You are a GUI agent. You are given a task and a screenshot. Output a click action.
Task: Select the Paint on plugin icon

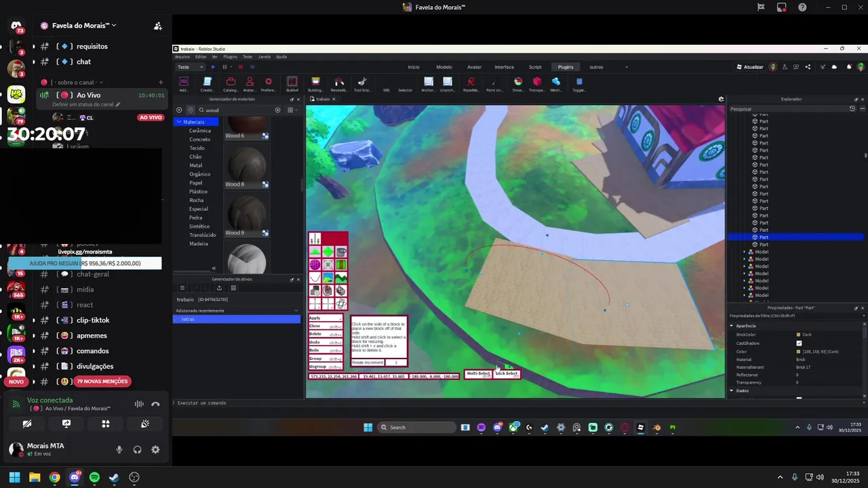[x=494, y=84]
